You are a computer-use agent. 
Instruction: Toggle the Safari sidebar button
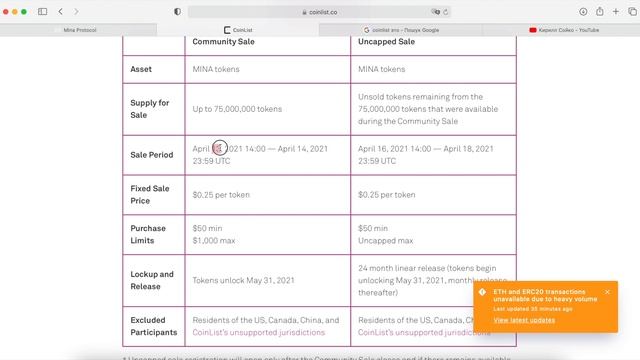[42, 12]
